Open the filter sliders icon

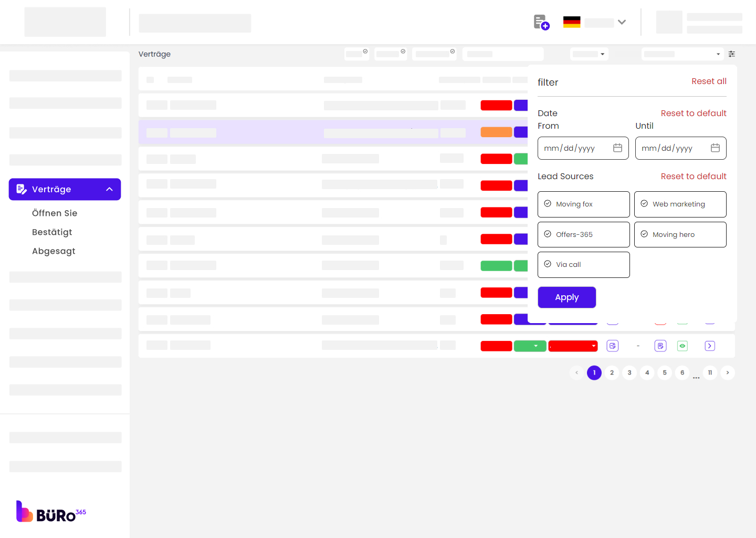point(732,54)
